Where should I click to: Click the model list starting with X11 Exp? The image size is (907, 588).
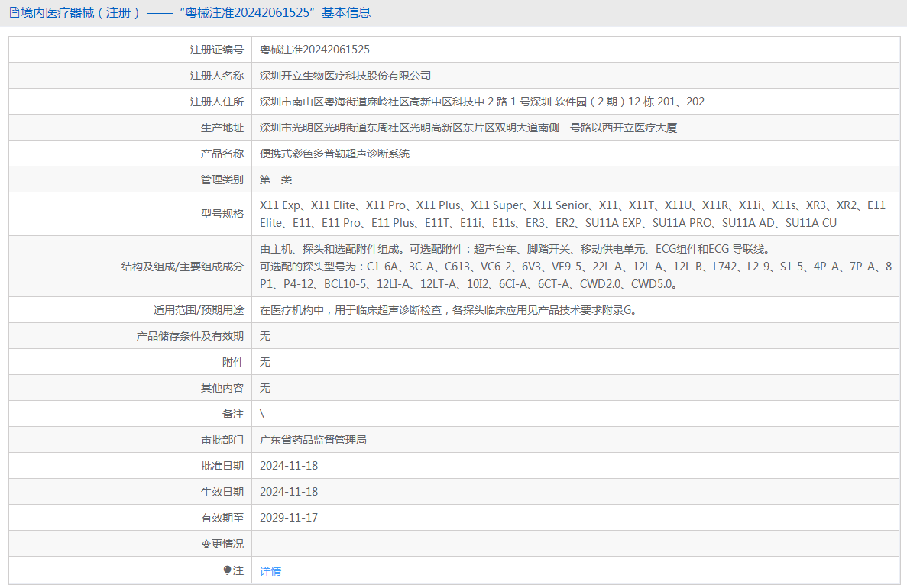(572, 214)
